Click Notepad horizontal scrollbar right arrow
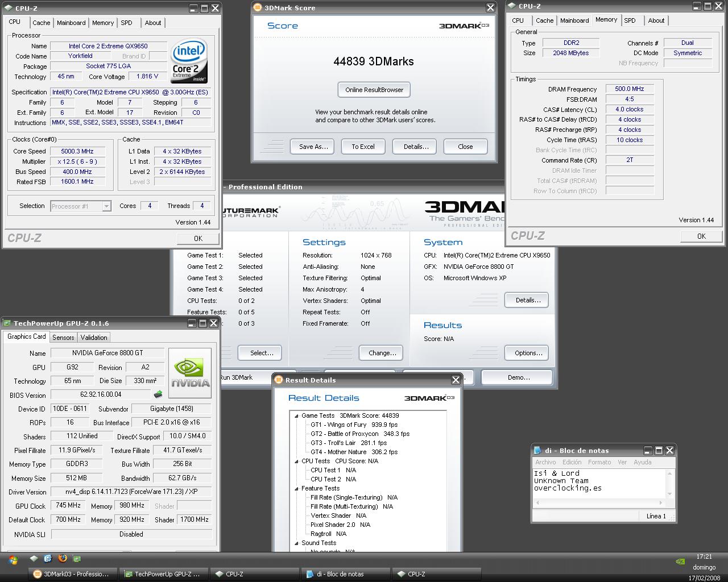The width and height of the screenshot is (728, 582). tap(661, 502)
